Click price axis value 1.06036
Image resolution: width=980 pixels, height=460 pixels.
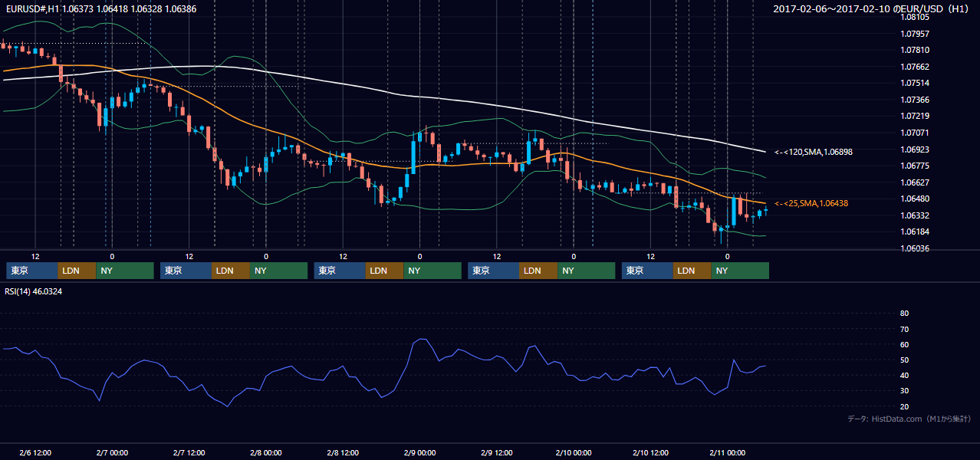[x=915, y=248]
